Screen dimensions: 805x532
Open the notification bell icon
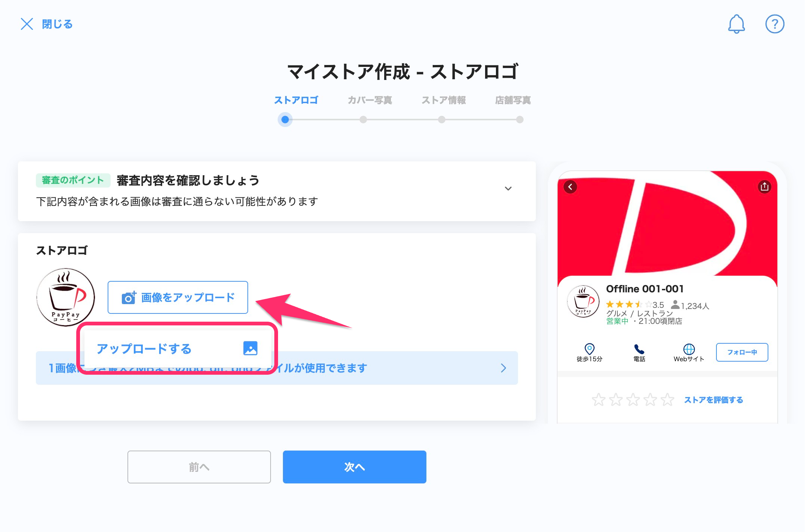click(736, 24)
